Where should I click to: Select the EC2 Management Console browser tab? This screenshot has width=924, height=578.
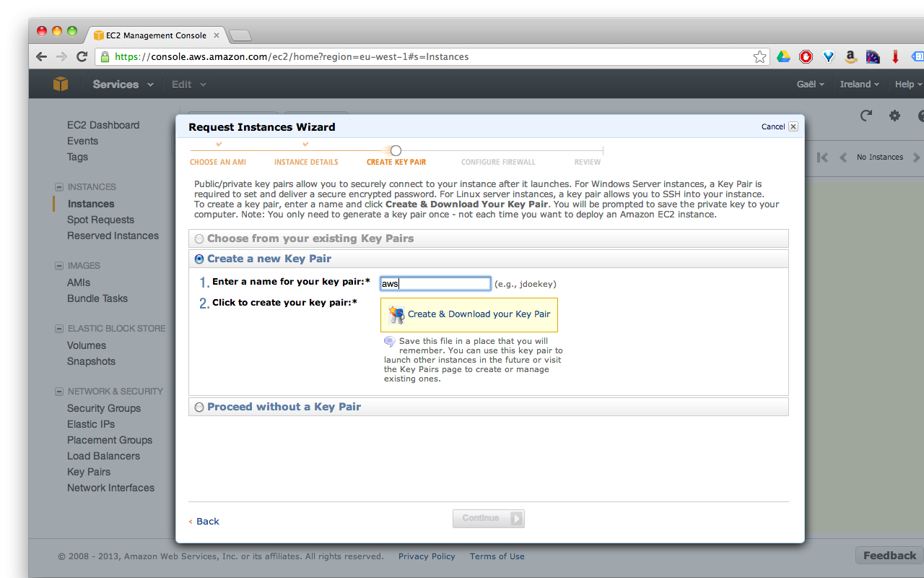point(154,34)
